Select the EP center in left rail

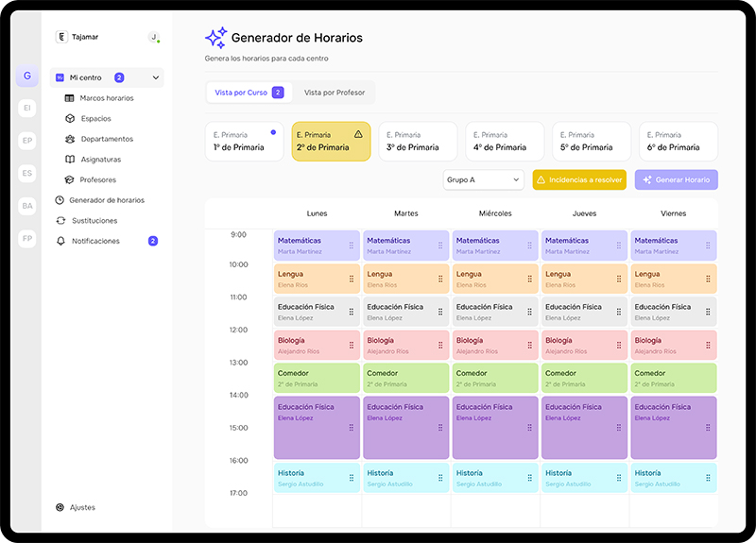27,141
